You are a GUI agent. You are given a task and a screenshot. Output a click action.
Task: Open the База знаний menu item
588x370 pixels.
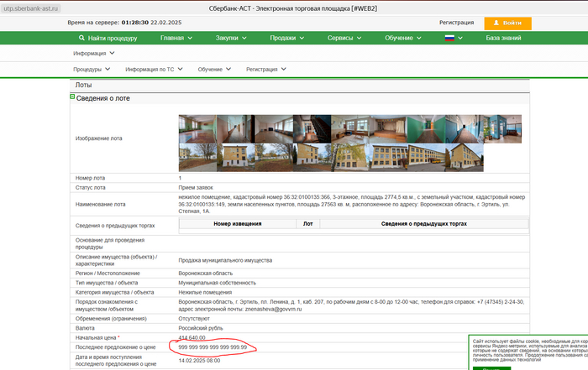[503, 38]
